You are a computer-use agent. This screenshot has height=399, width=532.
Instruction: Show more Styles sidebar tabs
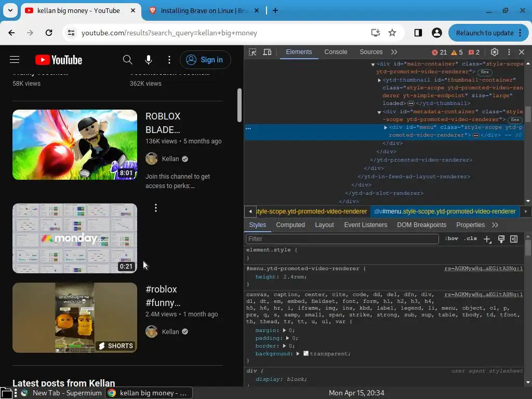pos(495,225)
